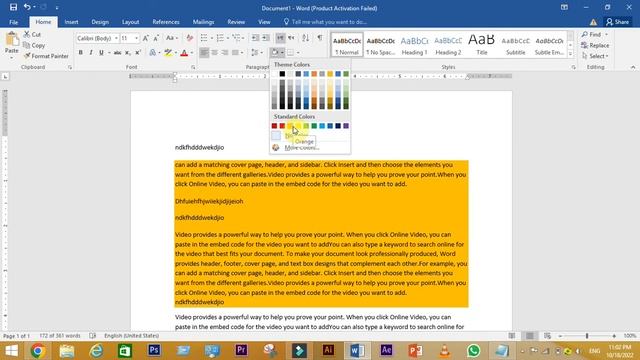640x360 pixels.
Task: Click the Shading paint bucket icon
Action: point(275,53)
